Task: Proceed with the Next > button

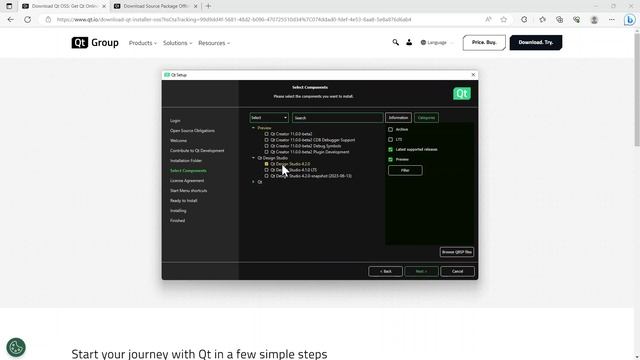Action: (421, 271)
